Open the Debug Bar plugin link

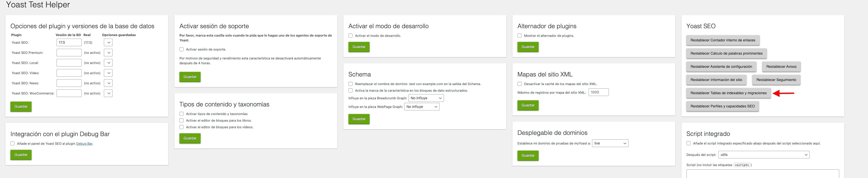pos(84,144)
